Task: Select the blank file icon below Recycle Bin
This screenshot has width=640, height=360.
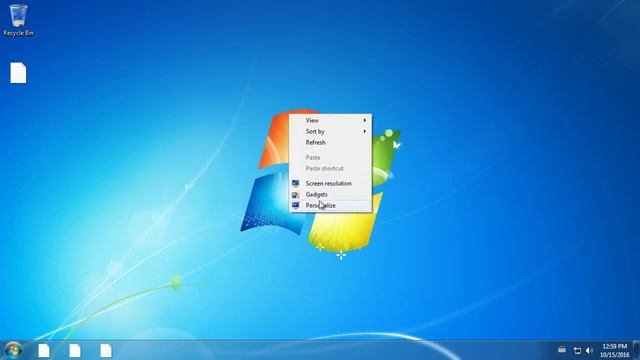Action: click(18, 73)
